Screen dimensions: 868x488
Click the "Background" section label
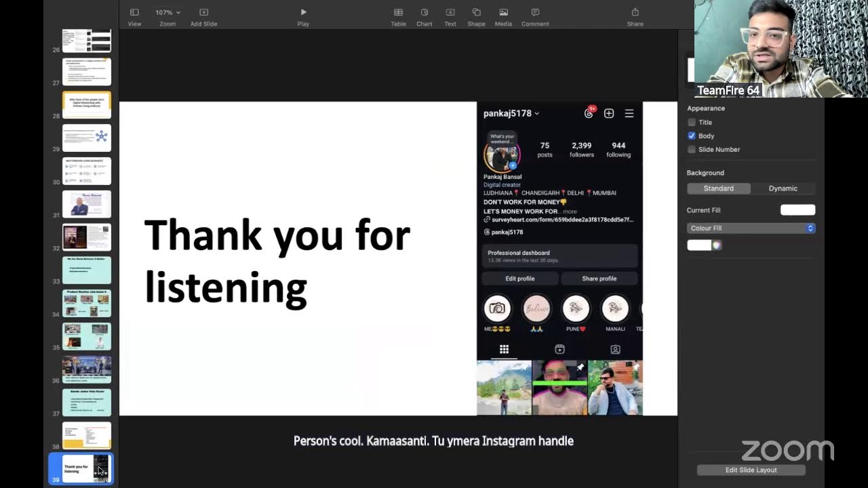click(x=705, y=173)
